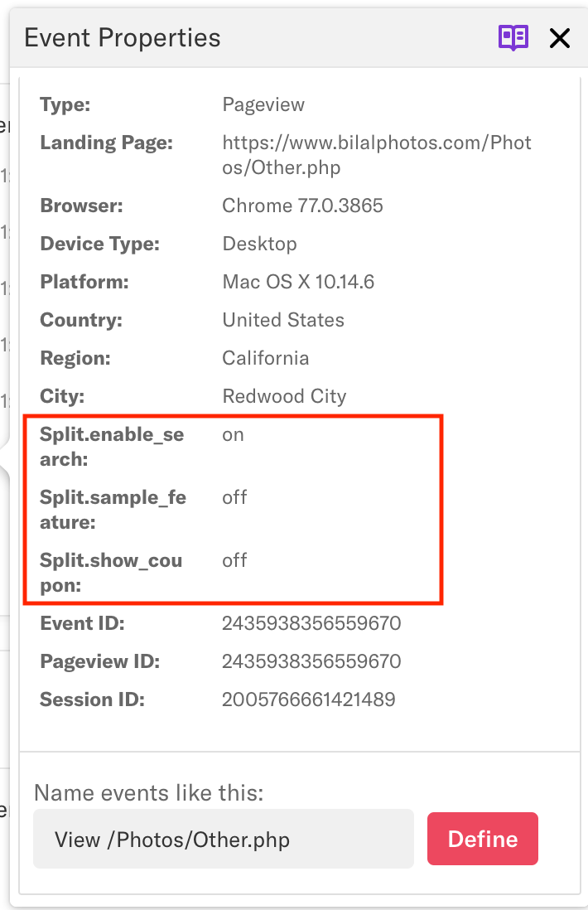The width and height of the screenshot is (588, 910).
Task: Click the "Name events like this" label
Action: click(x=149, y=793)
